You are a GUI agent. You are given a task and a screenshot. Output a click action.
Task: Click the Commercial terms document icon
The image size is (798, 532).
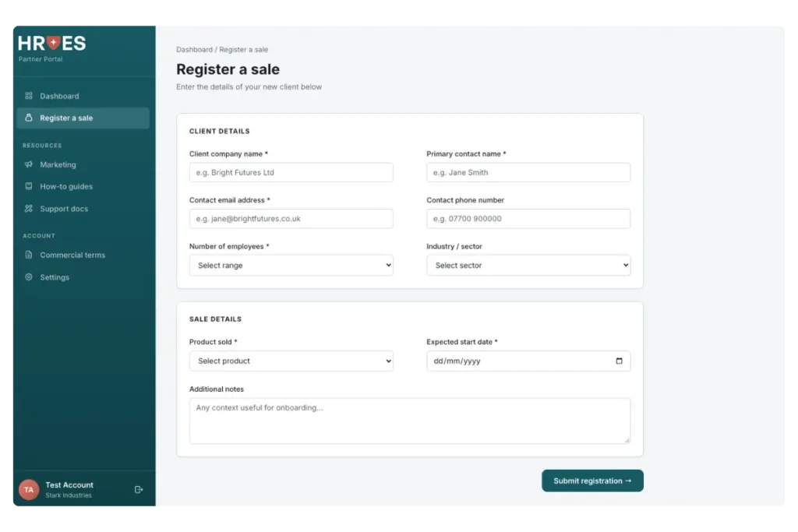tap(29, 255)
